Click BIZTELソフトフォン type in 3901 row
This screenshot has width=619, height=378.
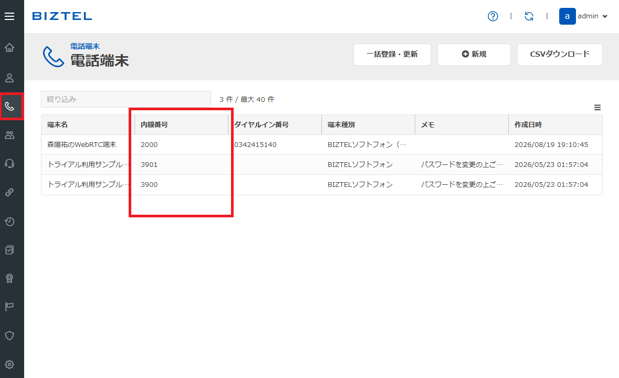[x=360, y=165]
